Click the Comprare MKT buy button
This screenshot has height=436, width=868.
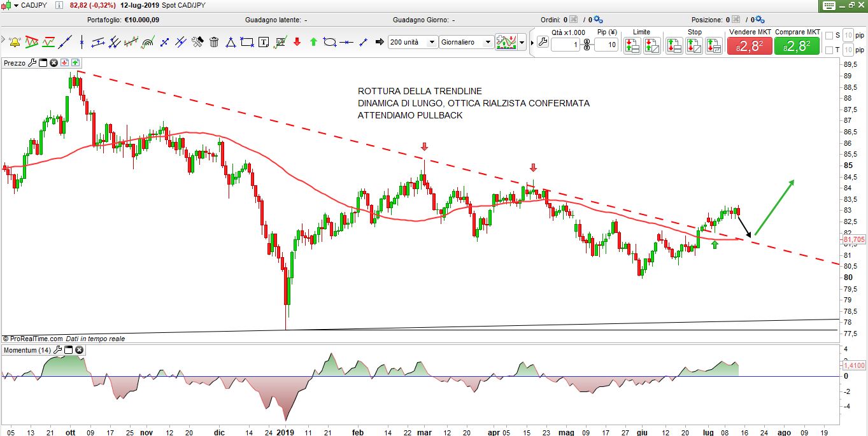pyautogui.click(x=797, y=45)
